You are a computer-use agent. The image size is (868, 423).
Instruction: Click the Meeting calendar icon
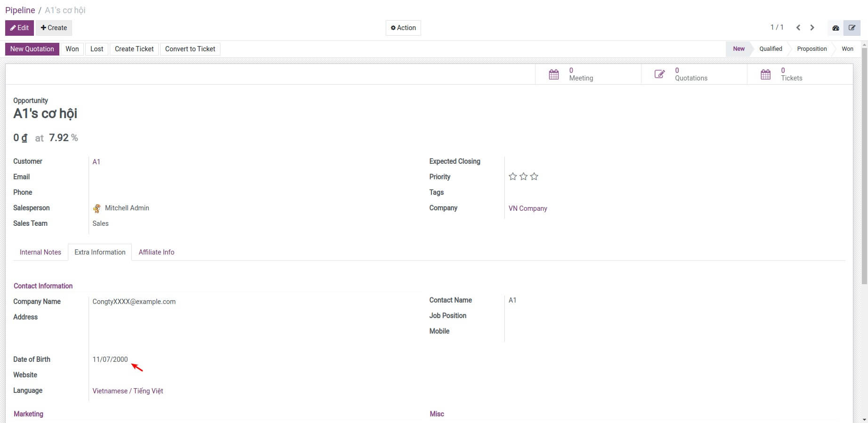click(554, 74)
